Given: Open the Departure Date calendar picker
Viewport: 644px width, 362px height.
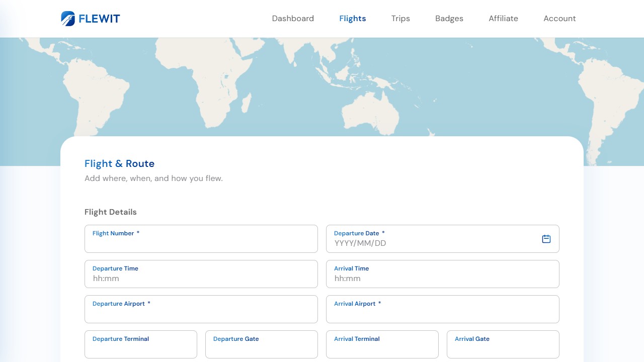Looking at the screenshot, I should [x=546, y=239].
